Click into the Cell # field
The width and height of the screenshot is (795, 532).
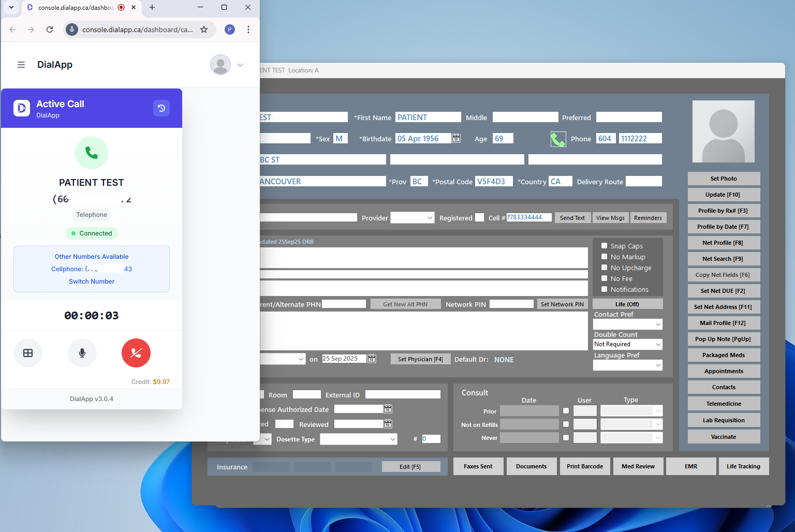pos(528,217)
